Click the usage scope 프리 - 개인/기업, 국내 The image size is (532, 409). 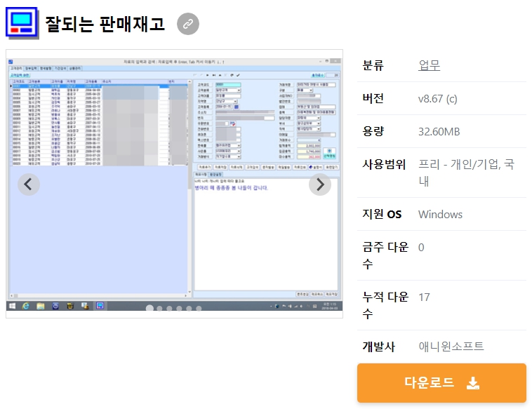tap(466, 173)
